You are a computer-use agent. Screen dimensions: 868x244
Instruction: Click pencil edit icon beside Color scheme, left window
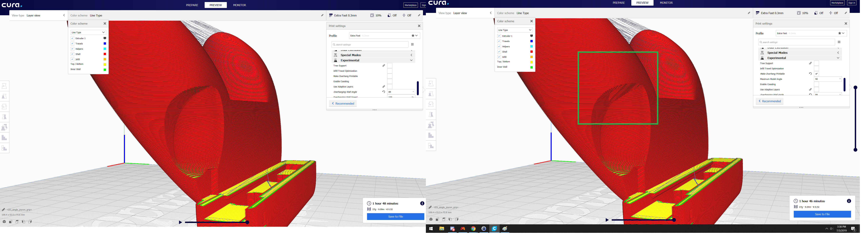coord(322,15)
